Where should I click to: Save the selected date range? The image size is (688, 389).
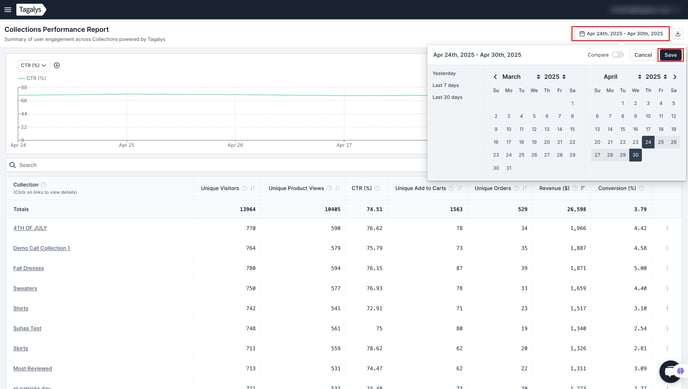click(670, 55)
